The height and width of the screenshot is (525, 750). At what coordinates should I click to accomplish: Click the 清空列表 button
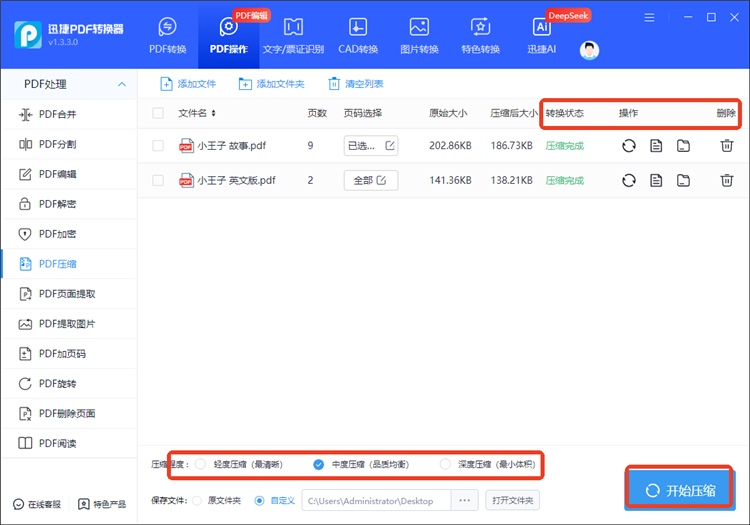pyautogui.click(x=355, y=84)
